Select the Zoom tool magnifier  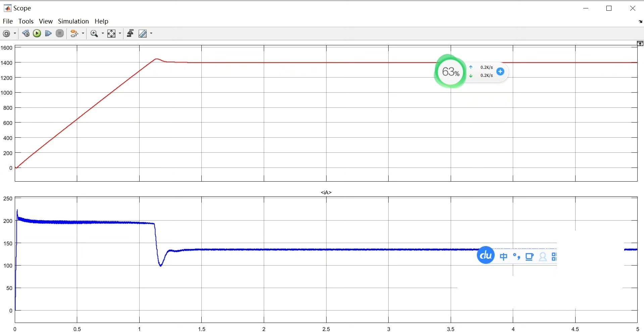[x=94, y=34]
